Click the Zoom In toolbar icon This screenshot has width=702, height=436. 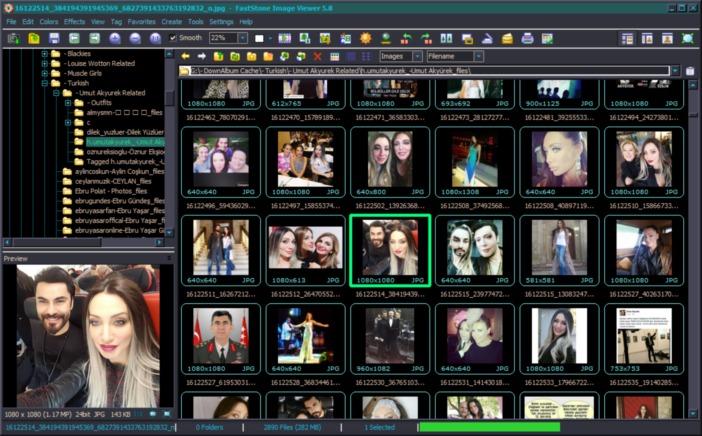pos(115,38)
